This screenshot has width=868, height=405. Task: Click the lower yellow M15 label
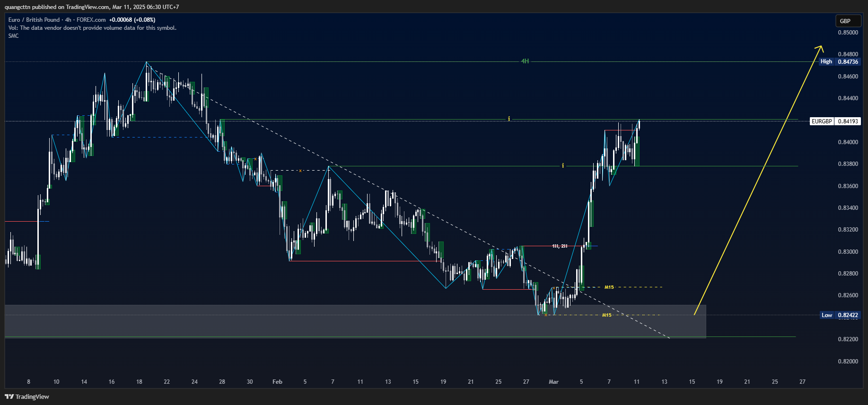tap(607, 315)
